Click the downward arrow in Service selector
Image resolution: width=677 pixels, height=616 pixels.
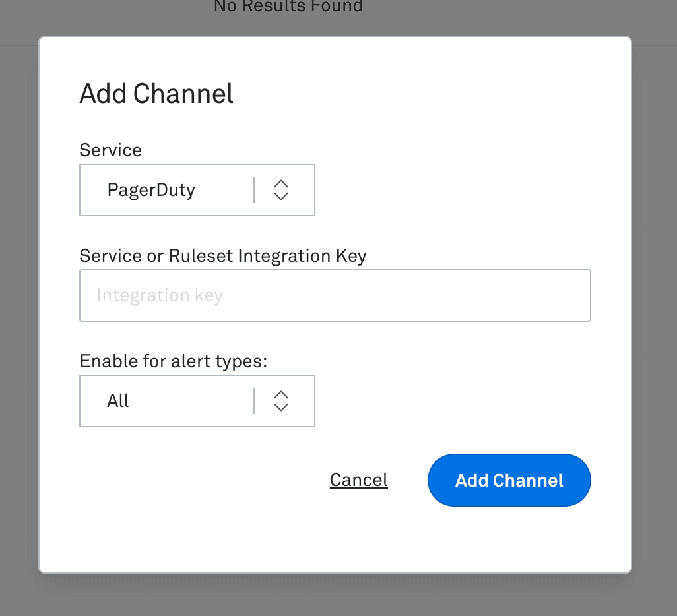(x=281, y=197)
